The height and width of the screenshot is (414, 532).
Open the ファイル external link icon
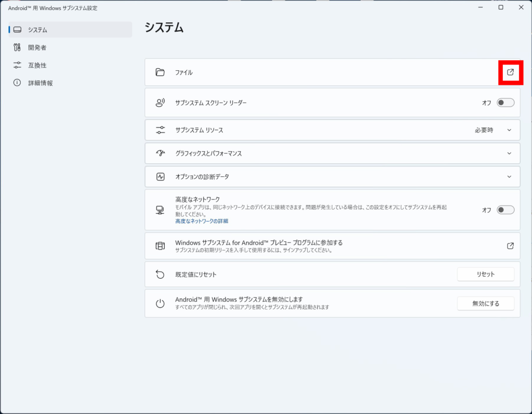tap(510, 72)
